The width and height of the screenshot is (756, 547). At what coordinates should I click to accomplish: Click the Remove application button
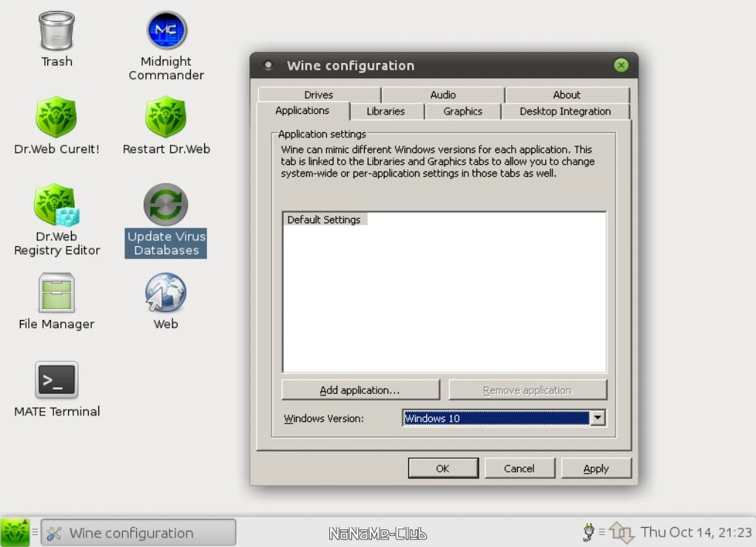click(x=527, y=390)
